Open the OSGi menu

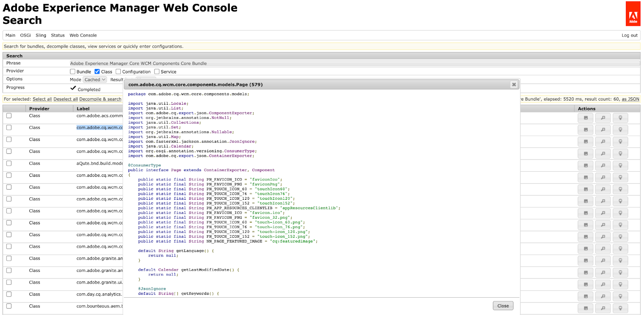coord(25,35)
